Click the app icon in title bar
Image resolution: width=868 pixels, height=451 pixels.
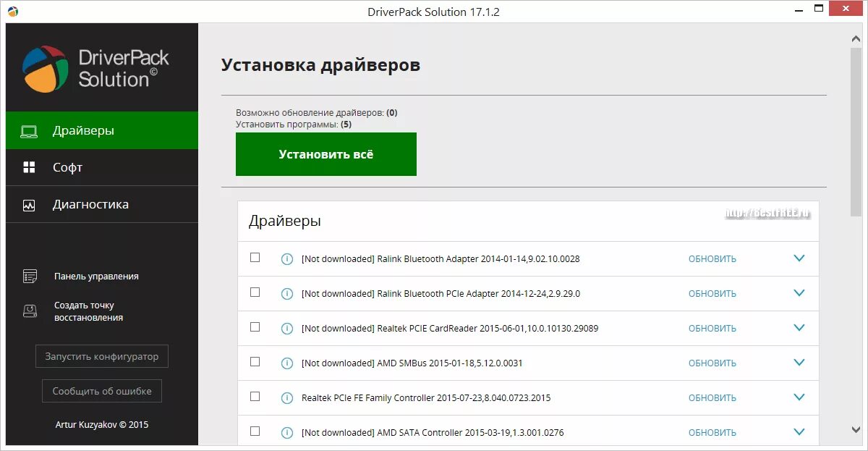click(x=13, y=12)
